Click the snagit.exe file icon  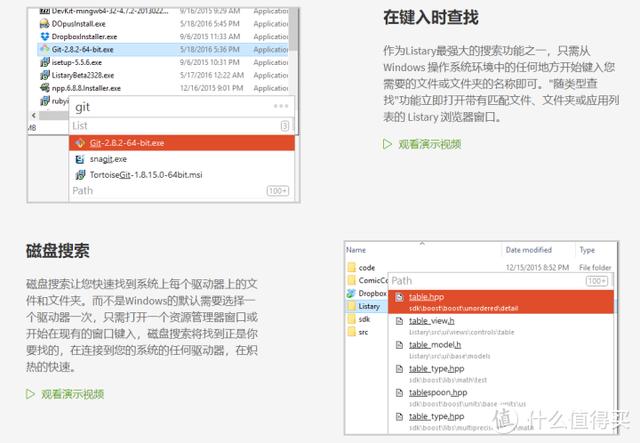(x=80, y=159)
